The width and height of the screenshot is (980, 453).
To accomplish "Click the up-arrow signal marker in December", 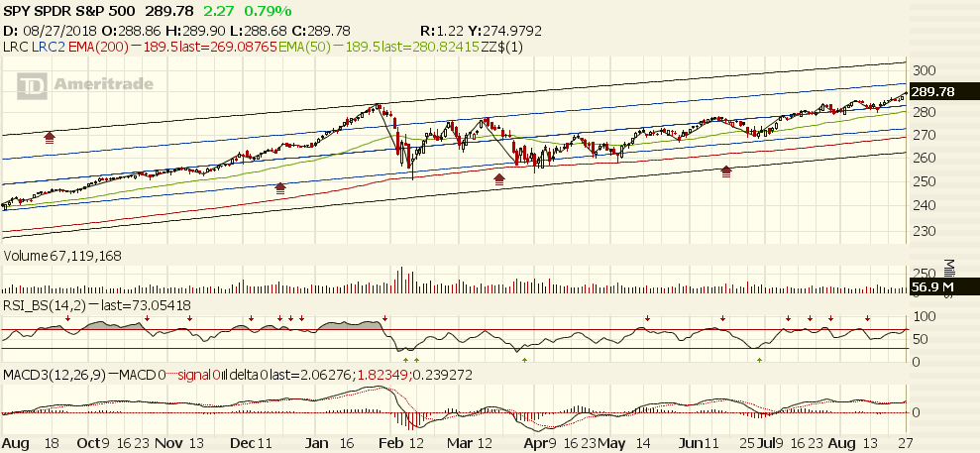I will click(x=280, y=185).
